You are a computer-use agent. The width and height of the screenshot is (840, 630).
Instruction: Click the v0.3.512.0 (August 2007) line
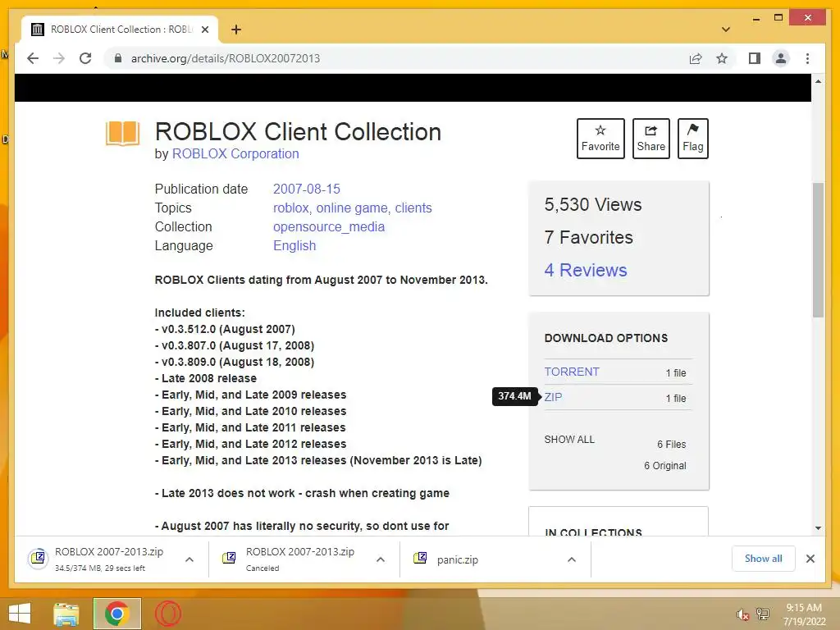(x=225, y=329)
